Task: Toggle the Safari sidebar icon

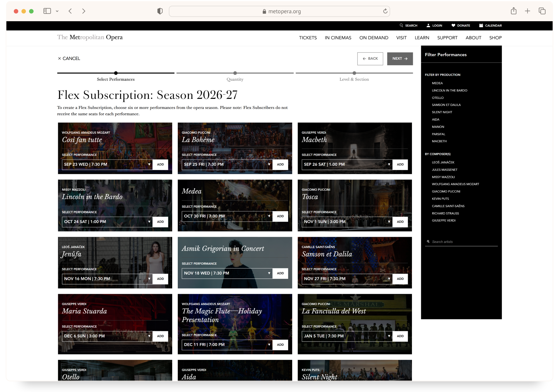Action: point(47,11)
